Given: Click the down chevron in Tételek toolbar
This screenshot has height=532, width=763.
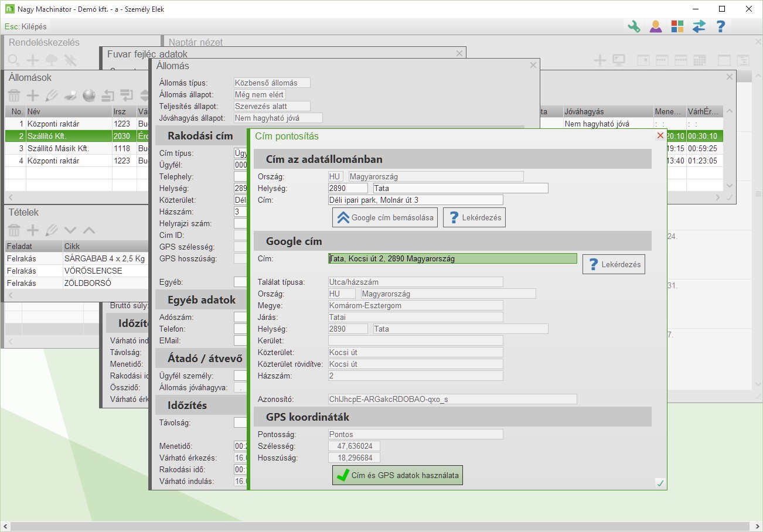Looking at the screenshot, I should click(x=70, y=230).
